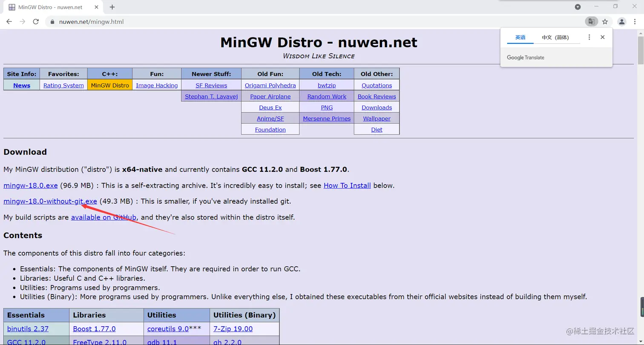Open the available on GitHub link

point(104,217)
